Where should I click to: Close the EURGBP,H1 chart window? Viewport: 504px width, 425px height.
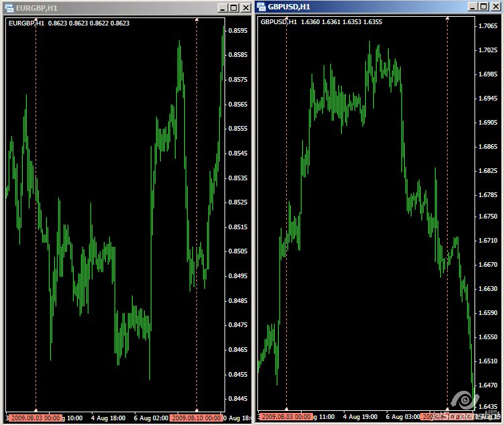[246, 8]
